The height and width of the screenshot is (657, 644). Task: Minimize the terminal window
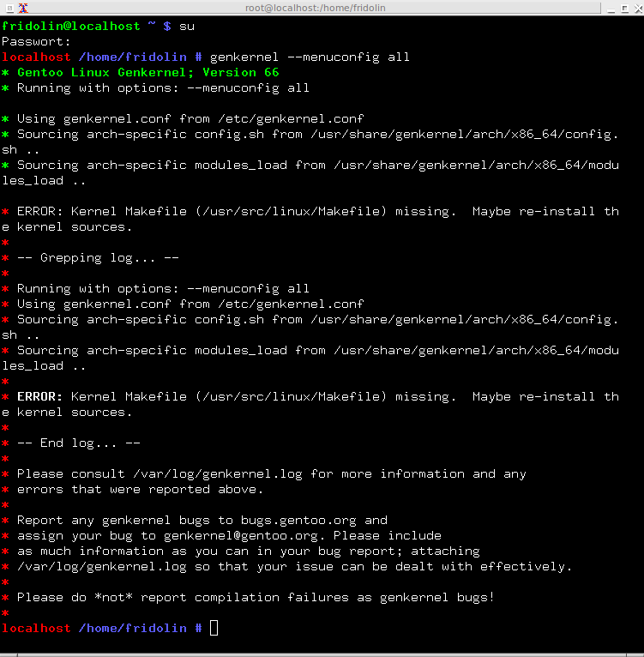pyautogui.click(x=611, y=8)
